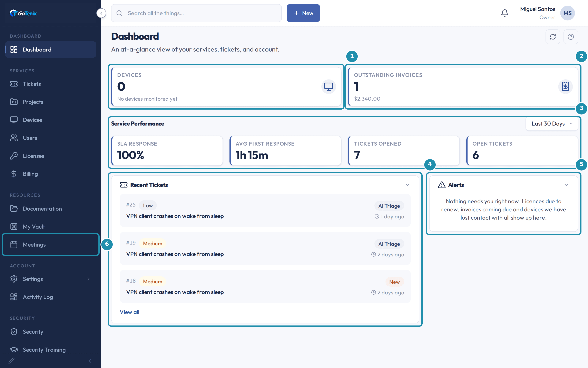The height and width of the screenshot is (368, 588).
Task: Collapse the Recent Tickets panel
Action: point(408,185)
